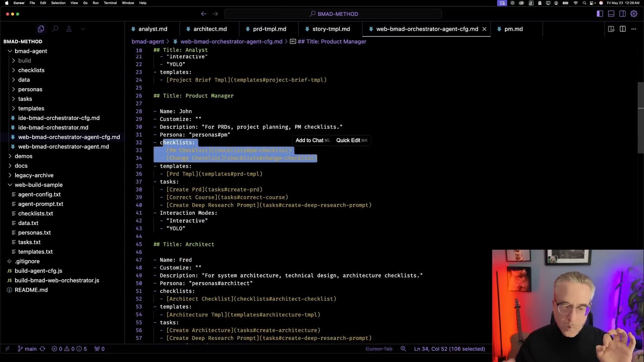This screenshot has height=362, width=644.
Task: Click the flask testing icon in sidebar
Action: 69,29
